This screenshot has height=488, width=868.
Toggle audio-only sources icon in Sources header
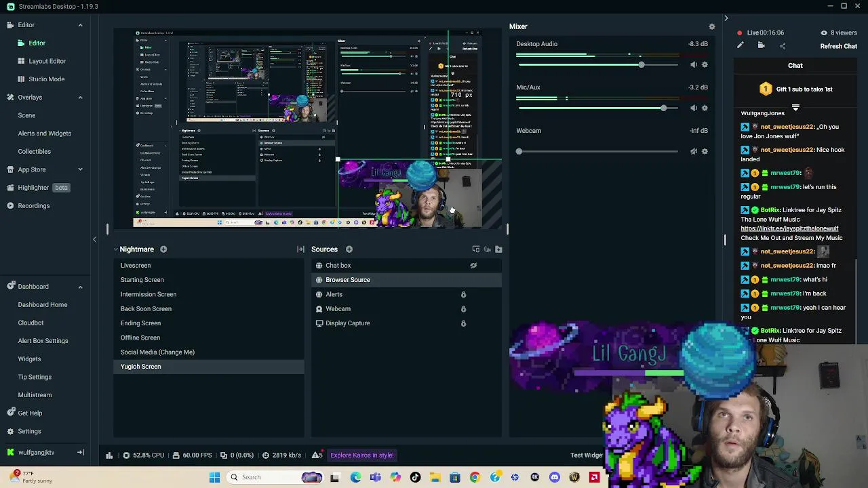[x=487, y=249]
